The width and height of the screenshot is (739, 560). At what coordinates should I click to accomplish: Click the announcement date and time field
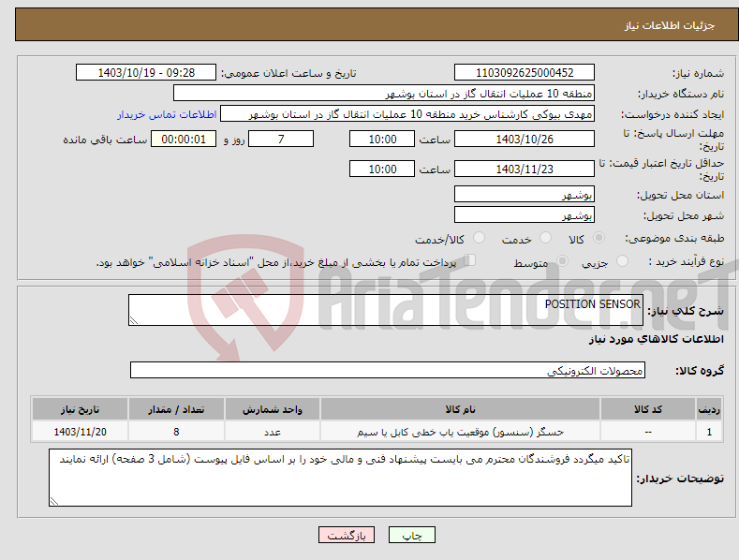146,73
